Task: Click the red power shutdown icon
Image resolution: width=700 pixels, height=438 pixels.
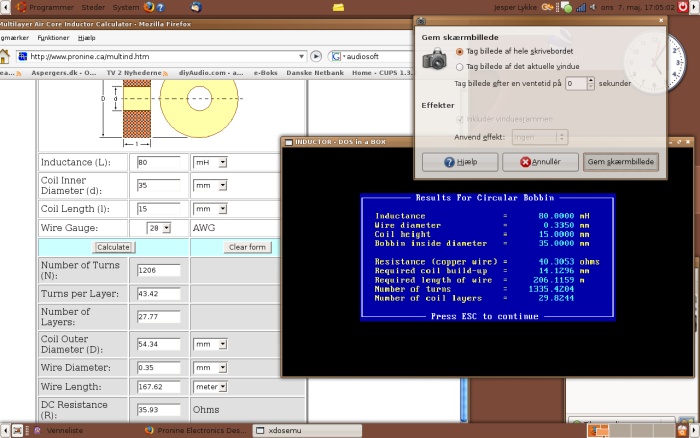Action: point(683,7)
